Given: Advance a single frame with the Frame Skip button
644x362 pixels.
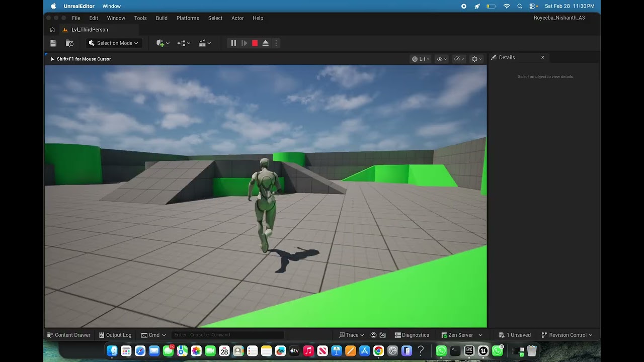Looking at the screenshot, I should tap(244, 43).
